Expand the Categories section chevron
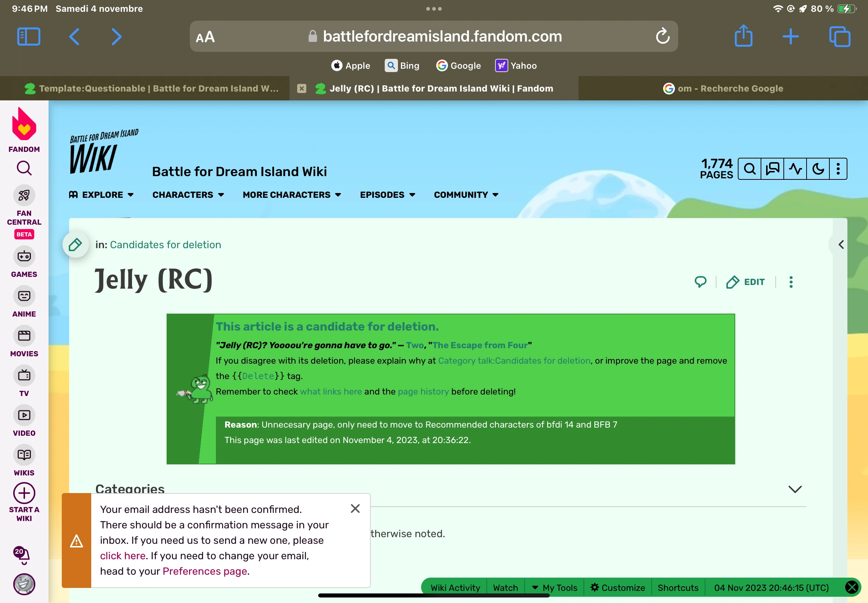 795,489
